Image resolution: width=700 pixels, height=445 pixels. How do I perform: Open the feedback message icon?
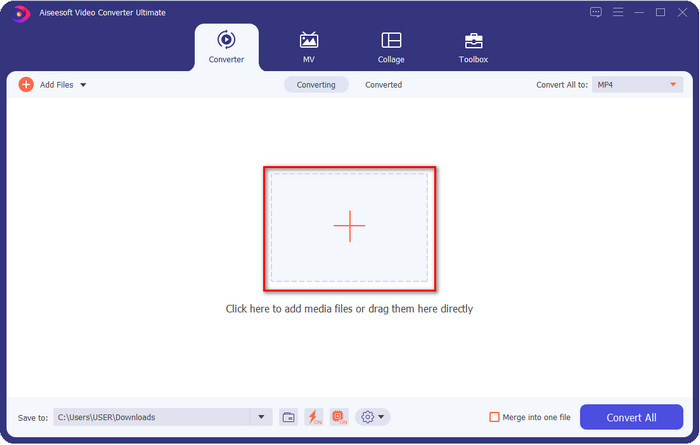tap(596, 12)
